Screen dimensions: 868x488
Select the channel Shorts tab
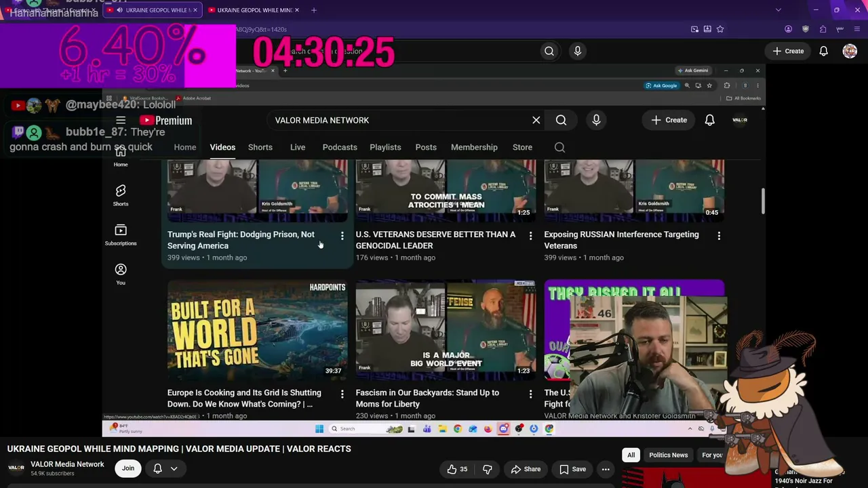260,147
